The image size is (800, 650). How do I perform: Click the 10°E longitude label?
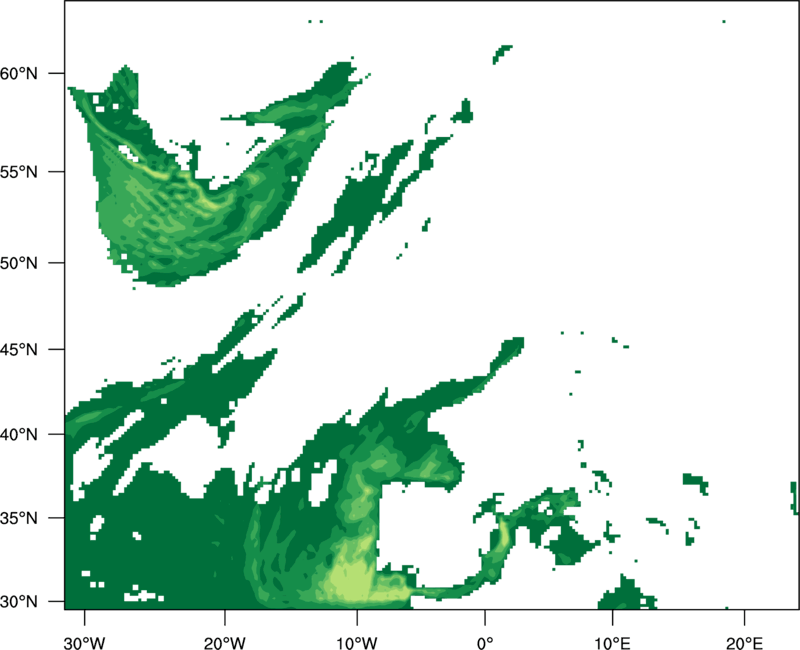point(612,643)
